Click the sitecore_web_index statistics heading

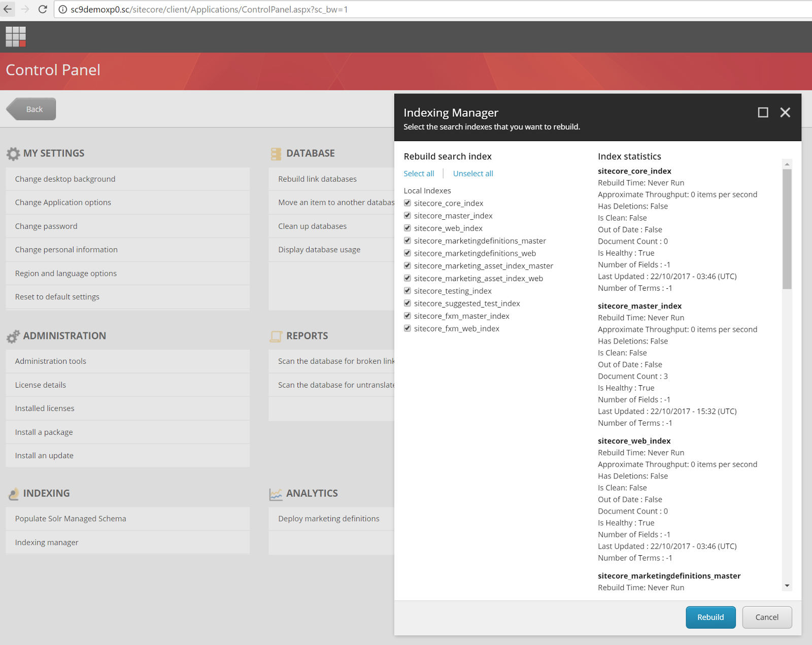(634, 441)
